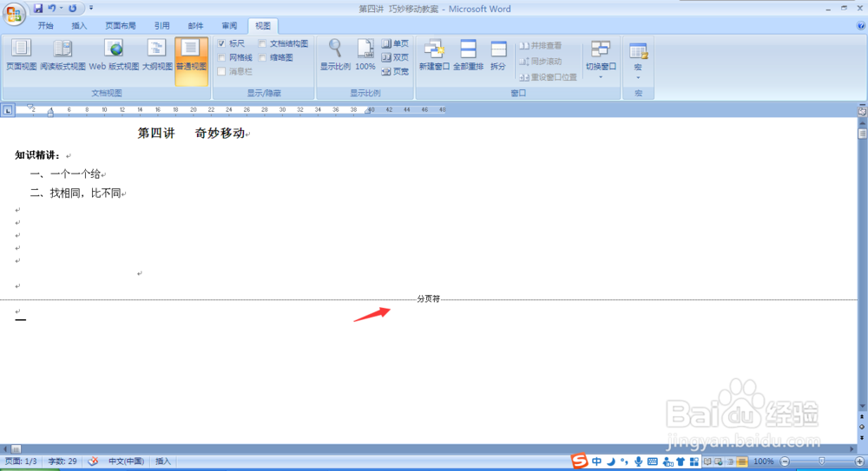Click 第四讲 奇妙移动 heading text
The image size is (868, 471).
click(x=192, y=133)
